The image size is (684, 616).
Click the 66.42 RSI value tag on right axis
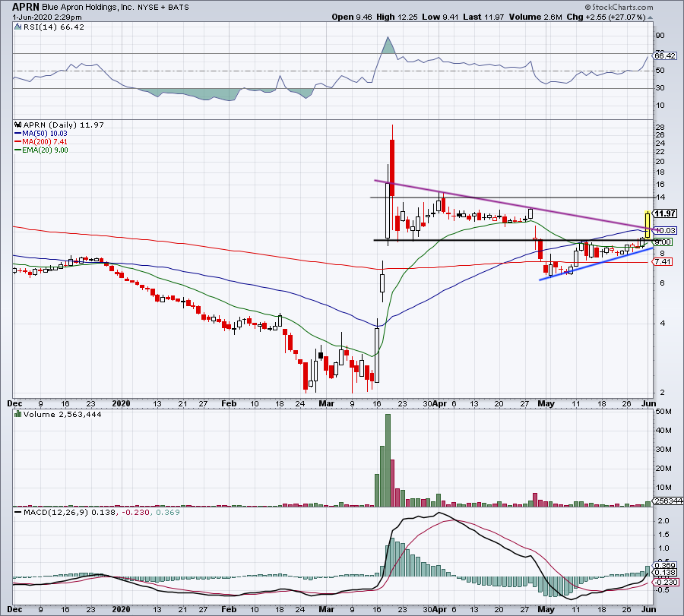tap(665, 55)
